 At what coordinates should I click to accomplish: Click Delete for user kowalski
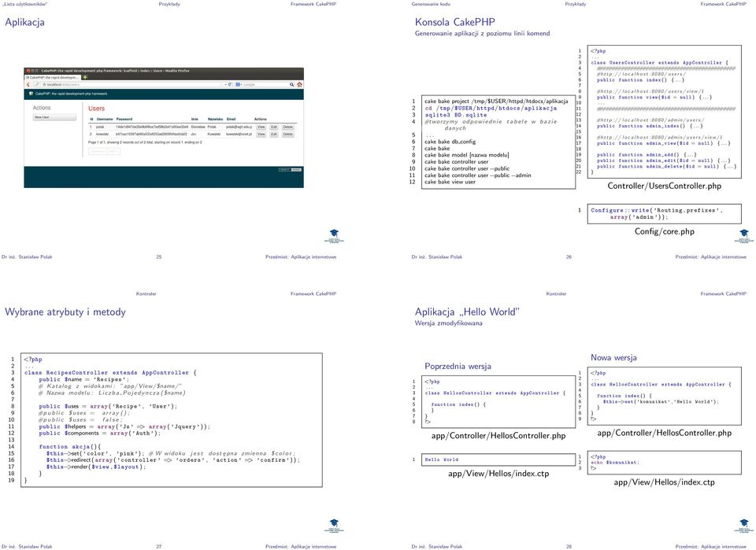(288, 134)
